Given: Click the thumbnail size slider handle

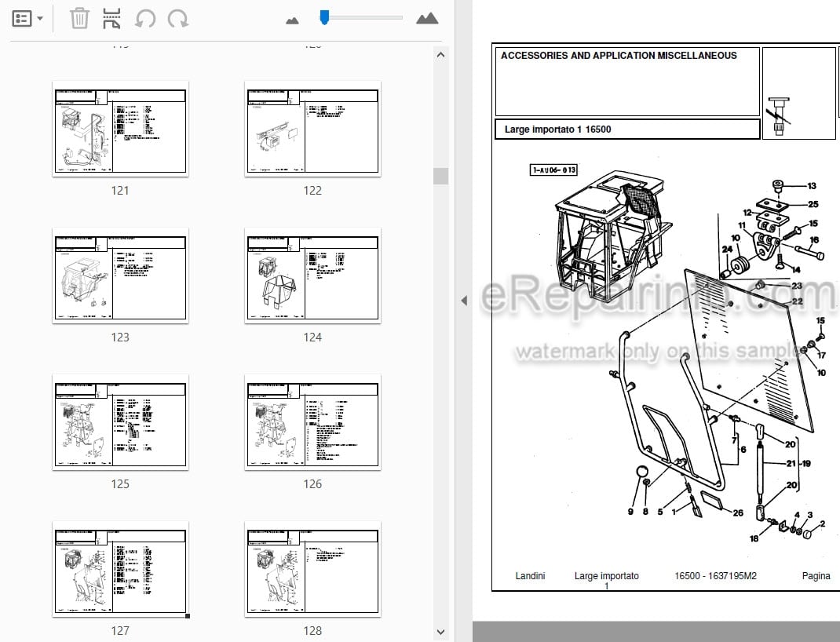Looking at the screenshot, I should click(x=324, y=17).
